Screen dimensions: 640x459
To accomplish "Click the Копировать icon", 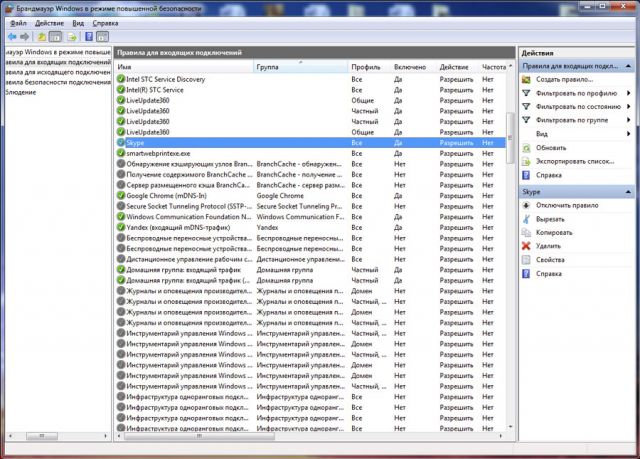I will [x=527, y=233].
